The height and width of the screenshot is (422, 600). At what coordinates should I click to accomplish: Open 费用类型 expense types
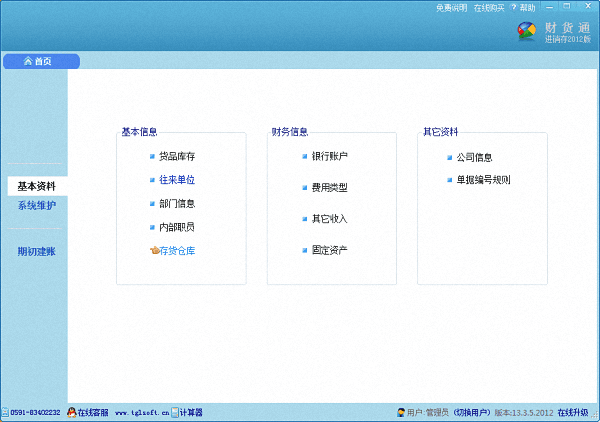(x=329, y=187)
